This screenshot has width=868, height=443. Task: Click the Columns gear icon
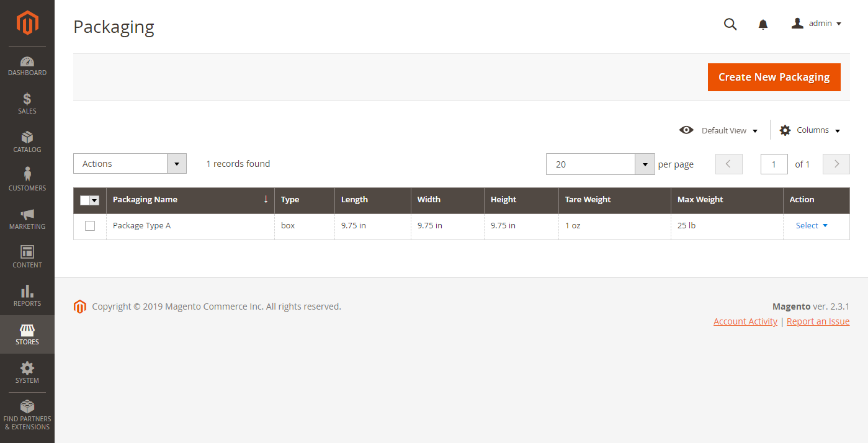click(785, 130)
